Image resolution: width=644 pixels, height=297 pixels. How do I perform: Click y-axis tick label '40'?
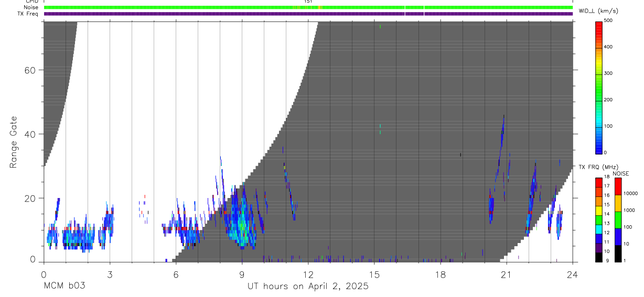pyautogui.click(x=30, y=134)
